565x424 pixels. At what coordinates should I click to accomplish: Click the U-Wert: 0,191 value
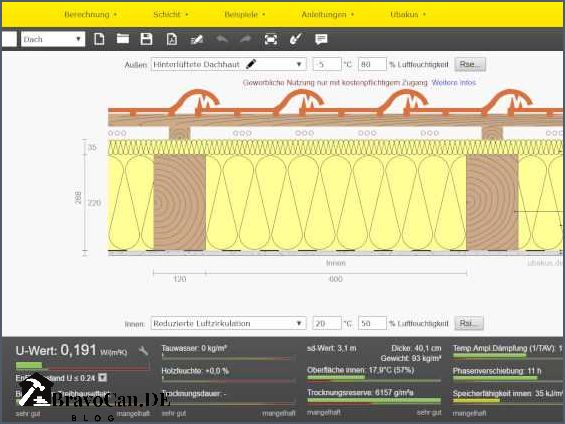point(71,350)
